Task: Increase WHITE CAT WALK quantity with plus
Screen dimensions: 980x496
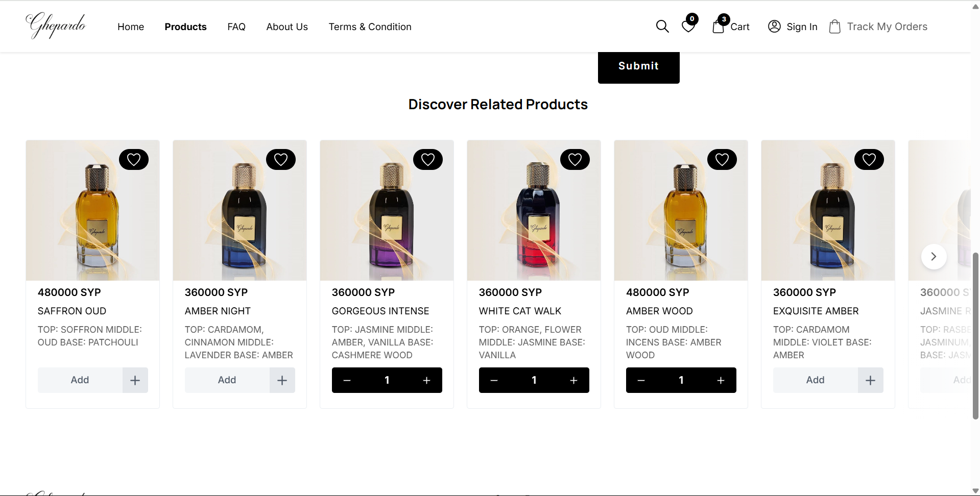Action: pyautogui.click(x=574, y=380)
